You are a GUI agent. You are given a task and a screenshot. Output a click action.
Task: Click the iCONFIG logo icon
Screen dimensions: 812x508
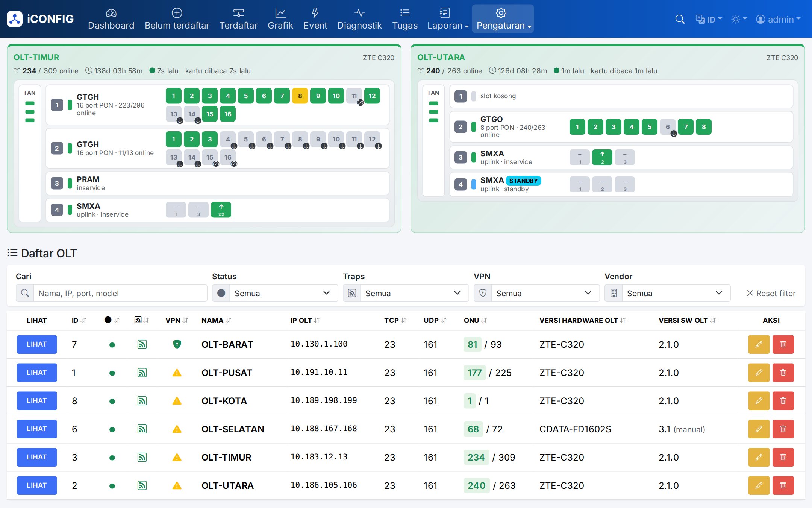[x=15, y=19]
